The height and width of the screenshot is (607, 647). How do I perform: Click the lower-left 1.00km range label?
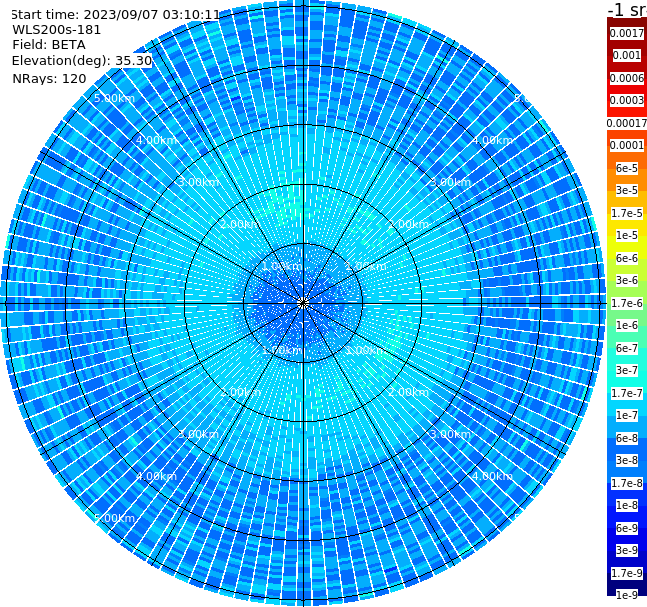click(x=282, y=350)
